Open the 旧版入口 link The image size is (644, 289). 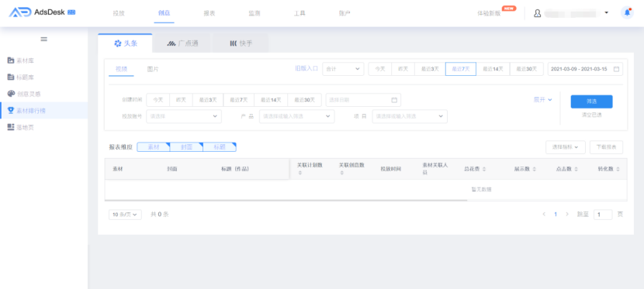(306, 69)
